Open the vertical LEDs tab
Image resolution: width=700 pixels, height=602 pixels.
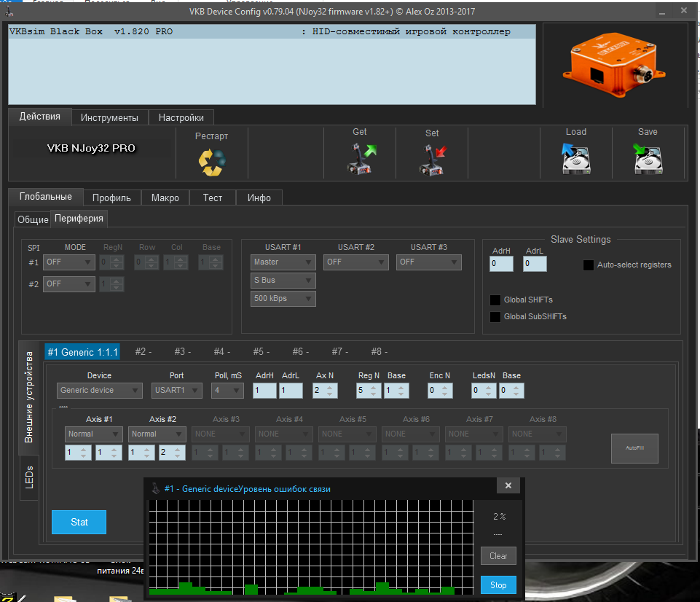tap(29, 477)
